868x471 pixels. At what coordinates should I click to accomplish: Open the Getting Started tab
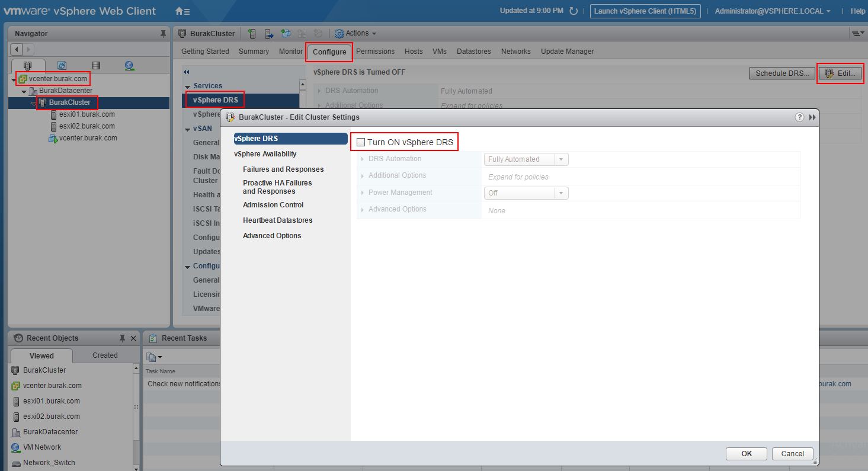click(205, 52)
